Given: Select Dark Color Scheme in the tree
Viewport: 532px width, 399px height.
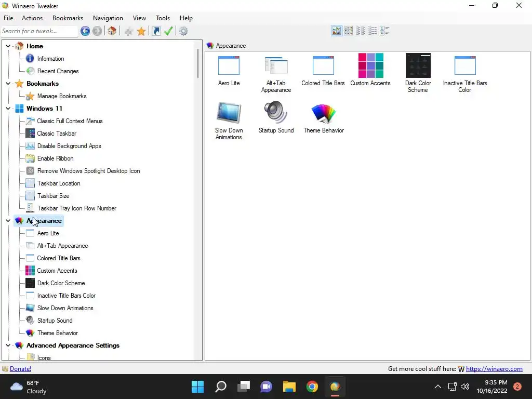Looking at the screenshot, I should [x=61, y=283].
